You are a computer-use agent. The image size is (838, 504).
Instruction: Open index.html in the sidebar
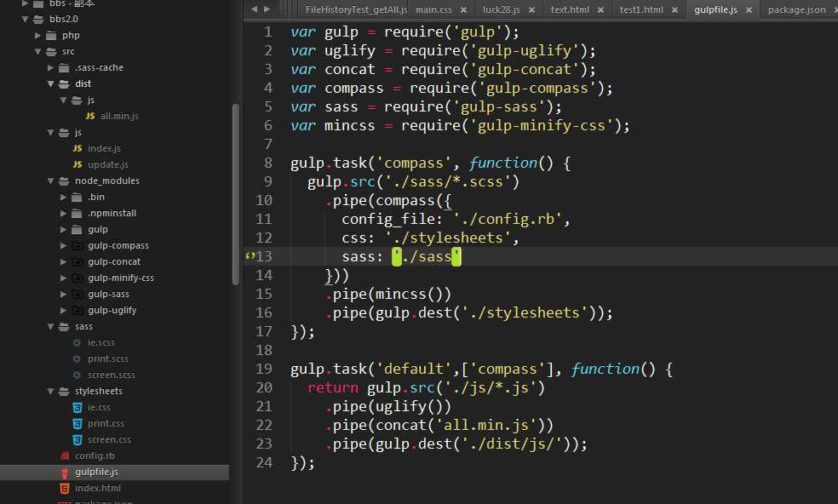(98, 488)
